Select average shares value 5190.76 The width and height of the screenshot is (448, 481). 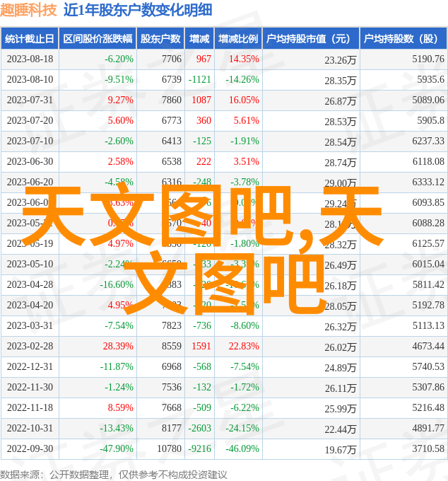pos(428,59)
